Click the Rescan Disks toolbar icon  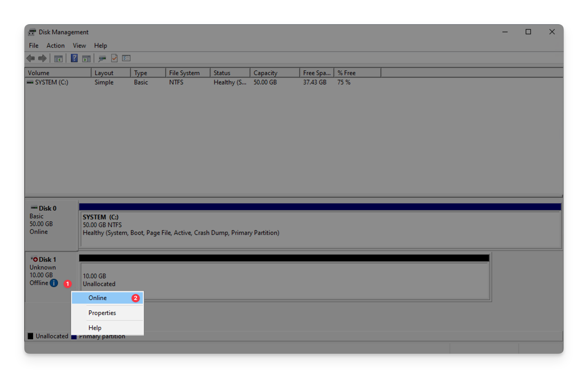102,58
